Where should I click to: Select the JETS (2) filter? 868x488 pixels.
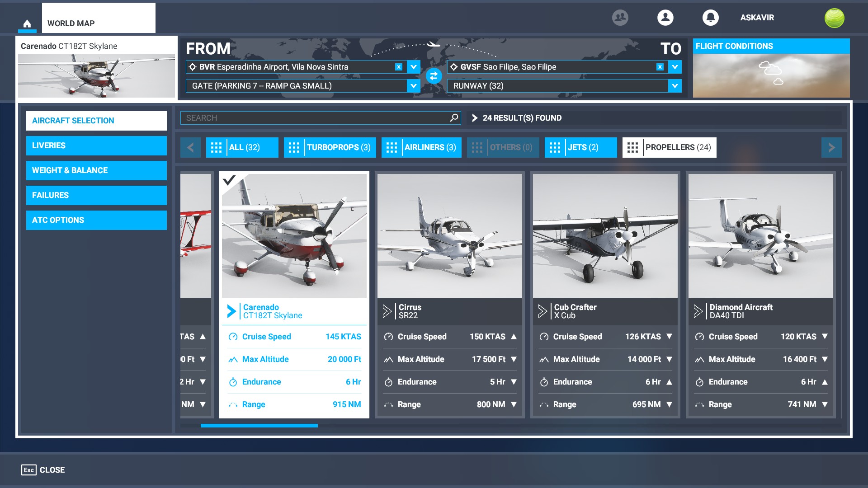click(x=581, y=147)
